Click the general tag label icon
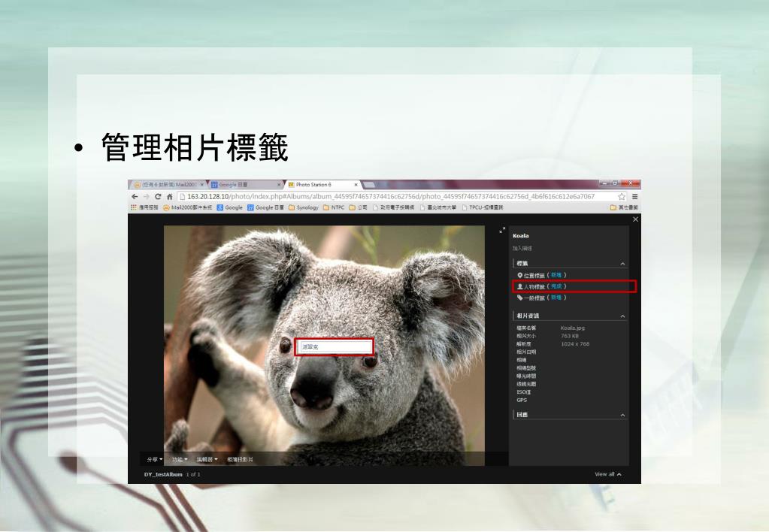This screenshot has height=532, width=769. click(x=520, y=298)
